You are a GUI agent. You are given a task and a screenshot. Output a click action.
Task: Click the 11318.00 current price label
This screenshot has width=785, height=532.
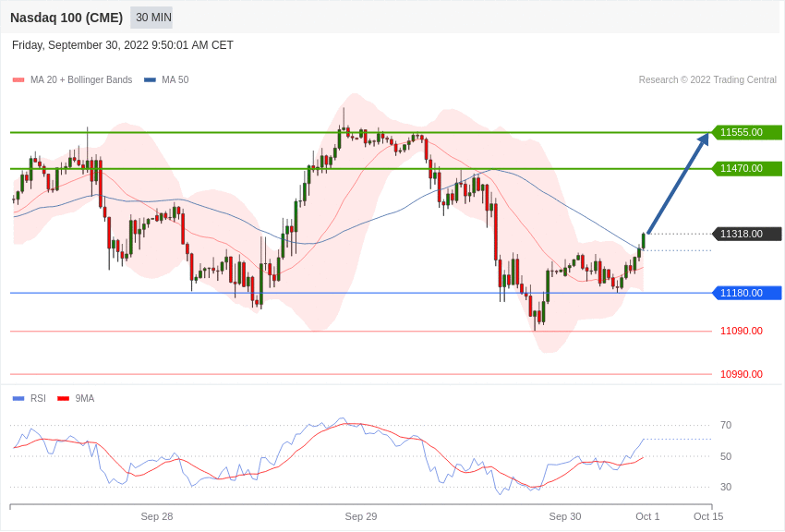click(x=747, y=234)
